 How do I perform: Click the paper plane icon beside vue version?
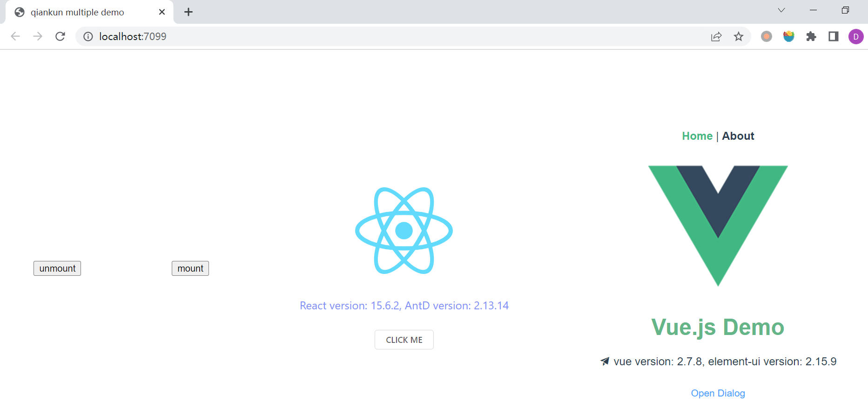pos(605,361)
